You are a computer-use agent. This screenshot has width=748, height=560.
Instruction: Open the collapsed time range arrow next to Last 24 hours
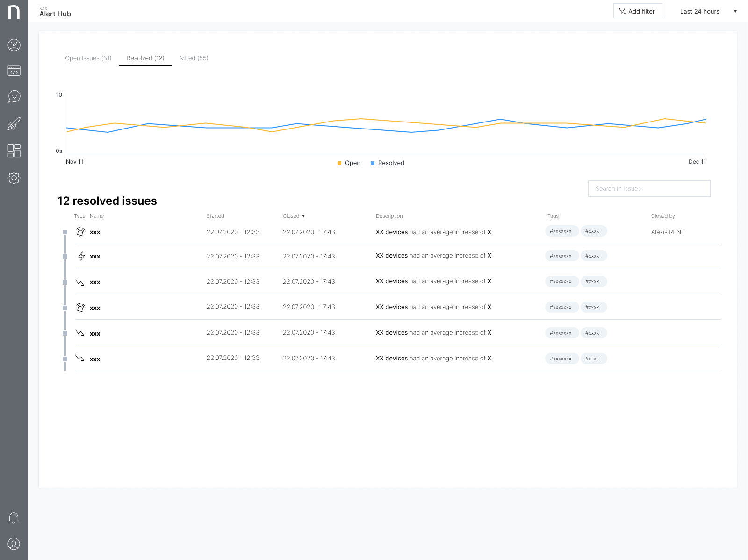click(x=734, y=11)
